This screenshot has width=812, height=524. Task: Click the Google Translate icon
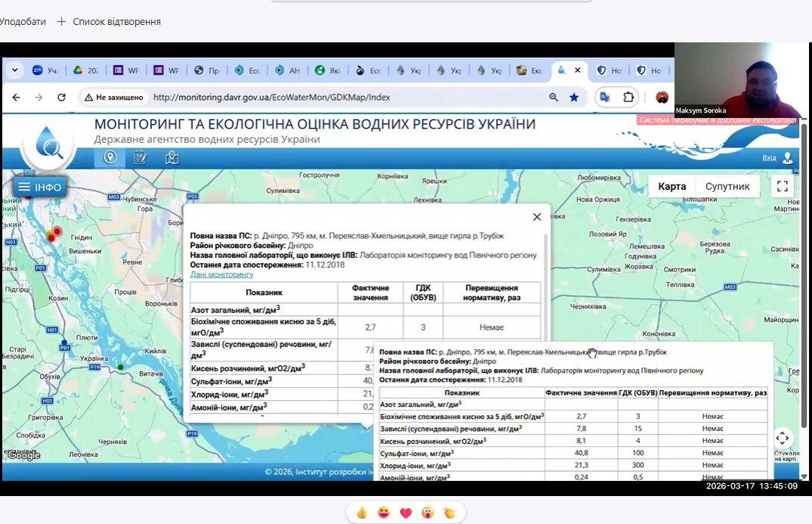(604, 98)
